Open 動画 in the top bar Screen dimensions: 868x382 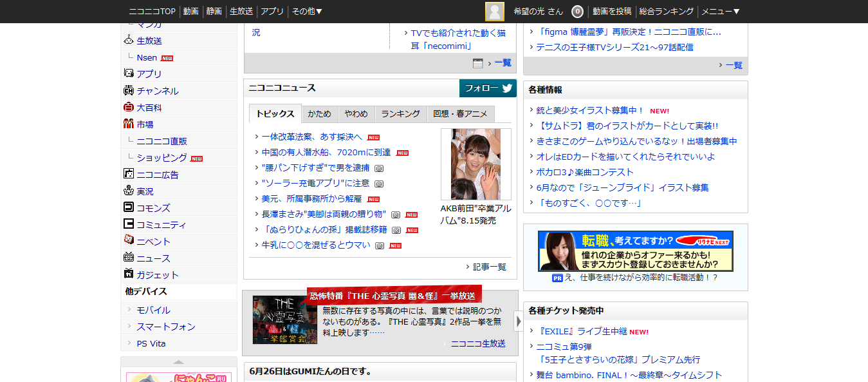pyautogui.click(x=190, y=12)
